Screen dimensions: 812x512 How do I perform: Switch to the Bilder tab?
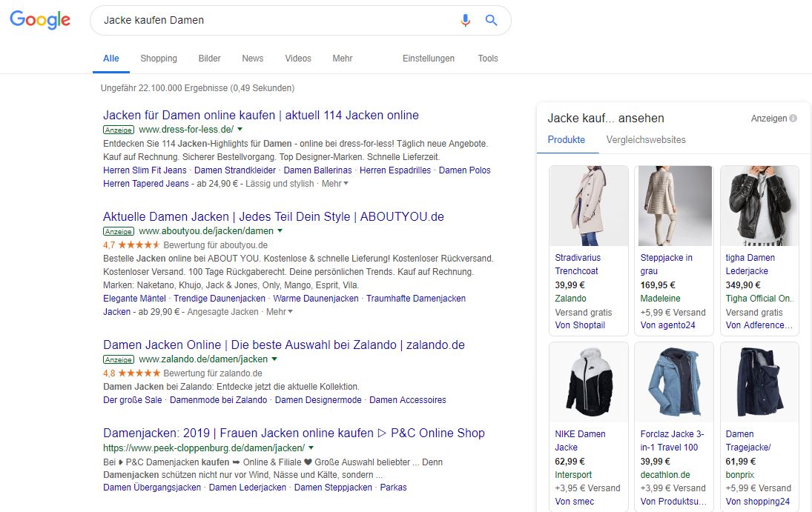pyautogui.click(x=209, y=59)
